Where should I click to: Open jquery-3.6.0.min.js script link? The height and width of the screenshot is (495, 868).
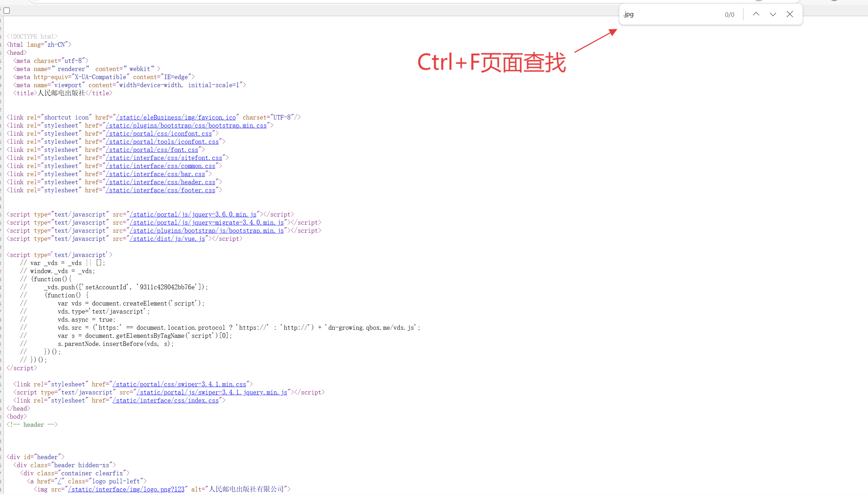(193, 214)
